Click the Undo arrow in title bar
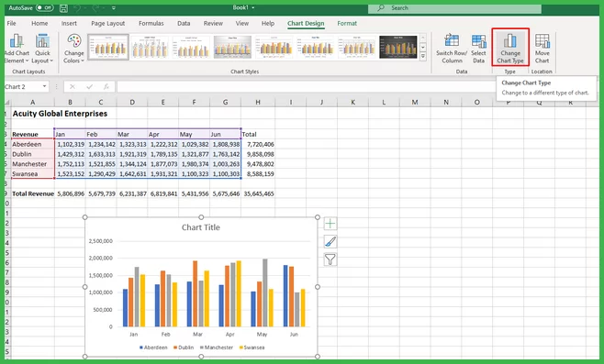 (x=77, y=8)
